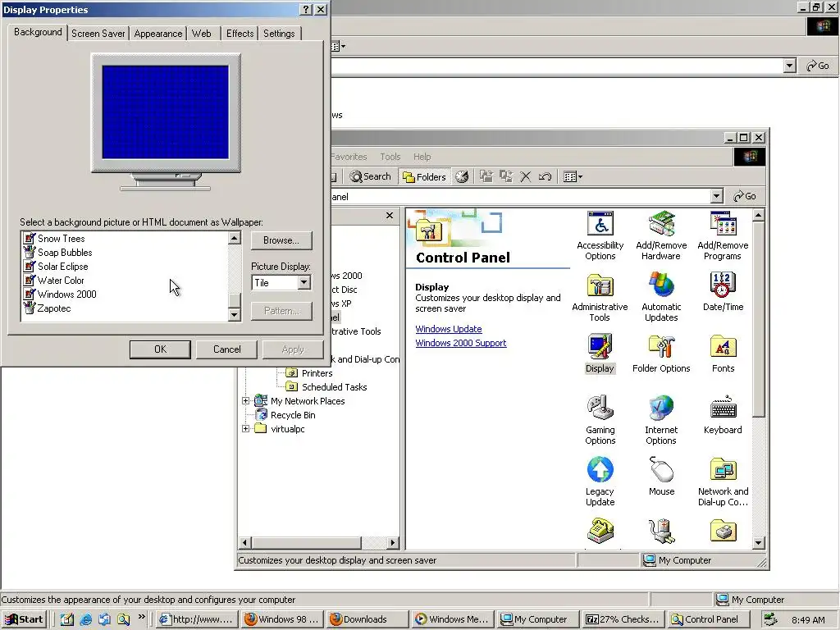840x630 pixels.
Task: Close the Folders pane with X
Action: coord(390,216)
